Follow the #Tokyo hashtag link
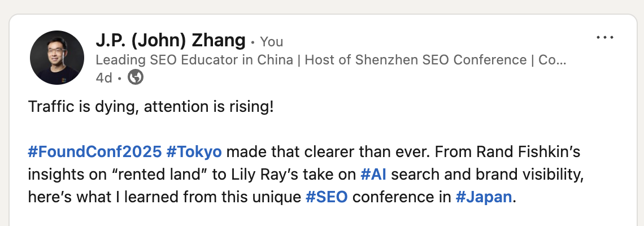 (194, 152)
